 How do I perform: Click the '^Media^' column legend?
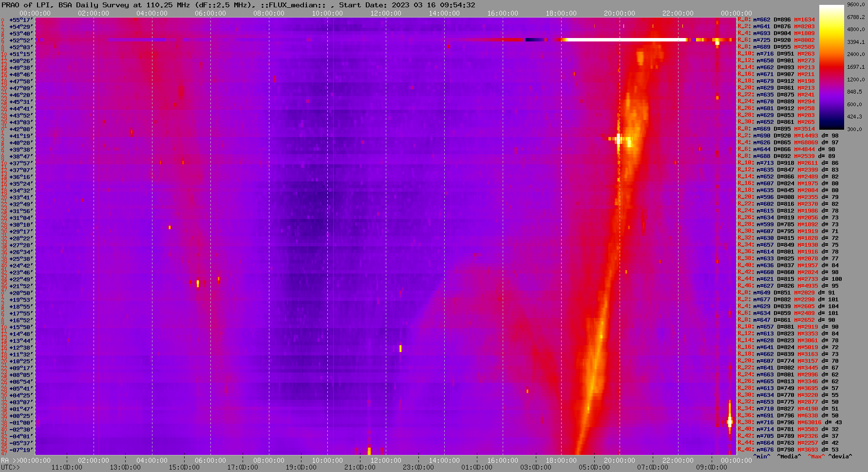click(789, 456)
